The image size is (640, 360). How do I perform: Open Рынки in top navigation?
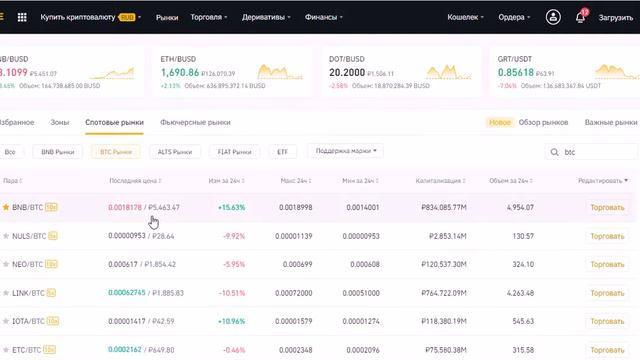[x=167, y=18]
